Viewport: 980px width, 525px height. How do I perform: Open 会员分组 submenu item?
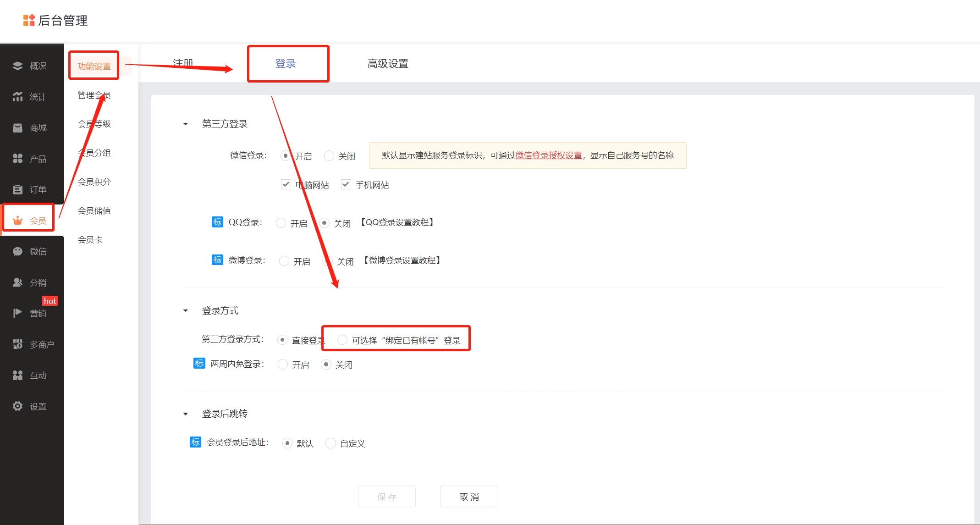(x=94, y=153)
